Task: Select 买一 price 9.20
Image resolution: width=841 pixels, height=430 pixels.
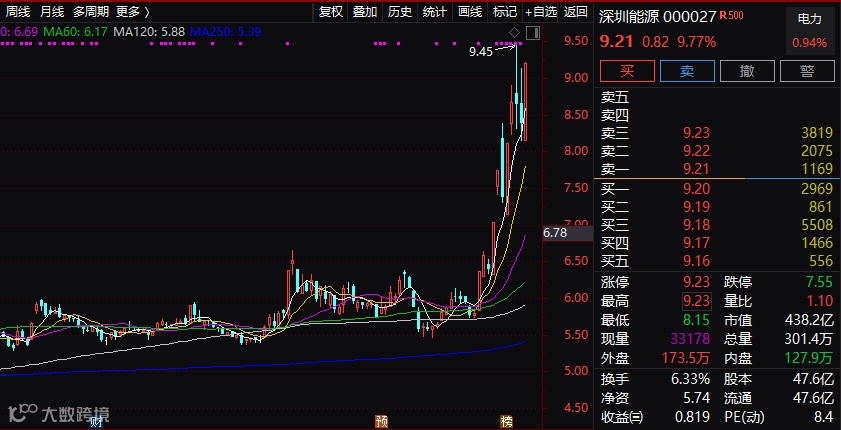Action: (x=697, y=188)
